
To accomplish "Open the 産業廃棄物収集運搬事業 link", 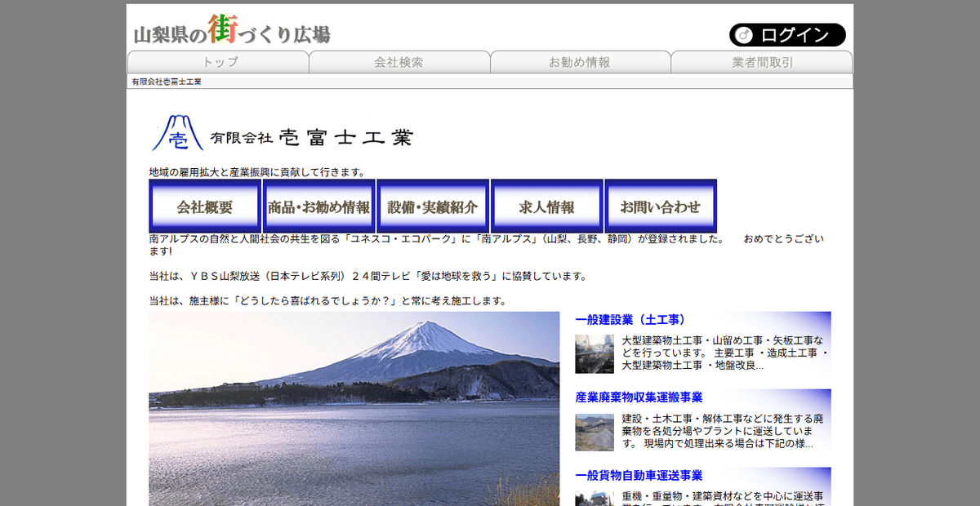I will point(639,397).
